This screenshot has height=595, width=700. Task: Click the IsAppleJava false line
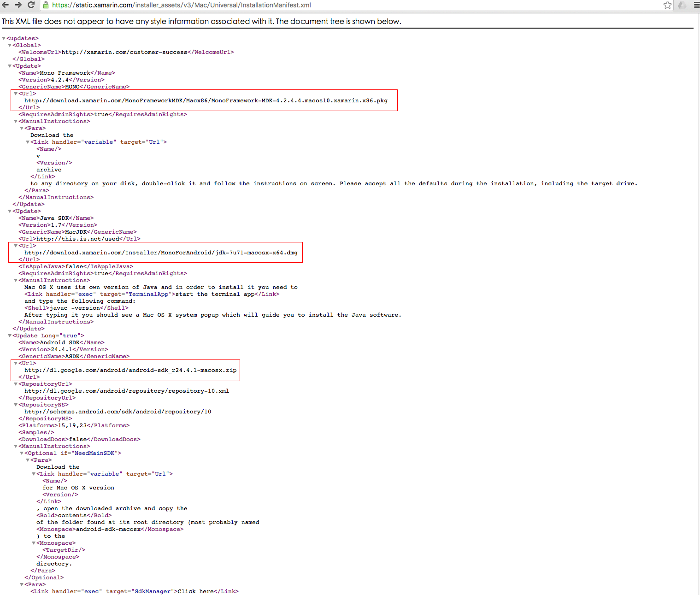pos(76,267)
